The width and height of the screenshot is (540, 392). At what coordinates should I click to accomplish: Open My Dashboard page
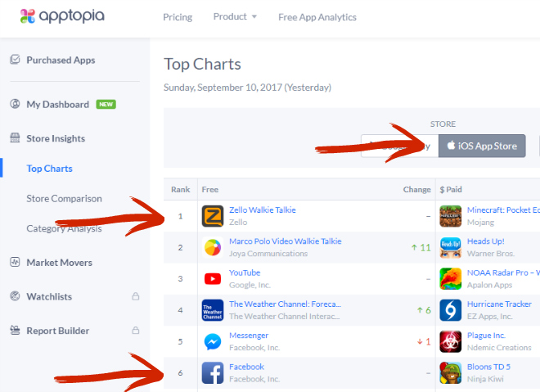click(x=57, y=104)
